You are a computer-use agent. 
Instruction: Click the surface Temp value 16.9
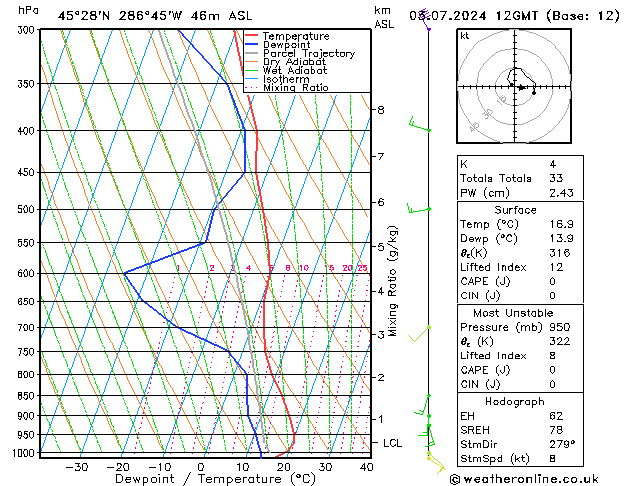561,224
